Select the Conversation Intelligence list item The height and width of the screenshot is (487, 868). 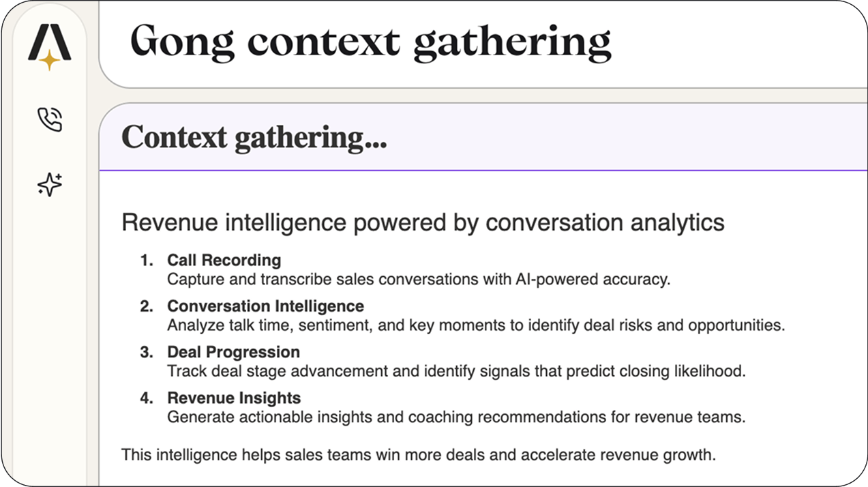[x=265, y=306]
